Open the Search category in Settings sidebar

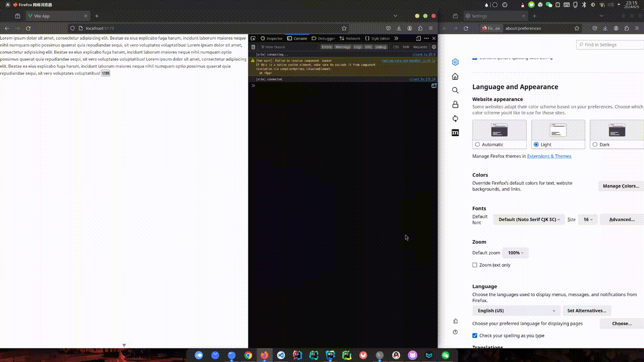[455, 90]
